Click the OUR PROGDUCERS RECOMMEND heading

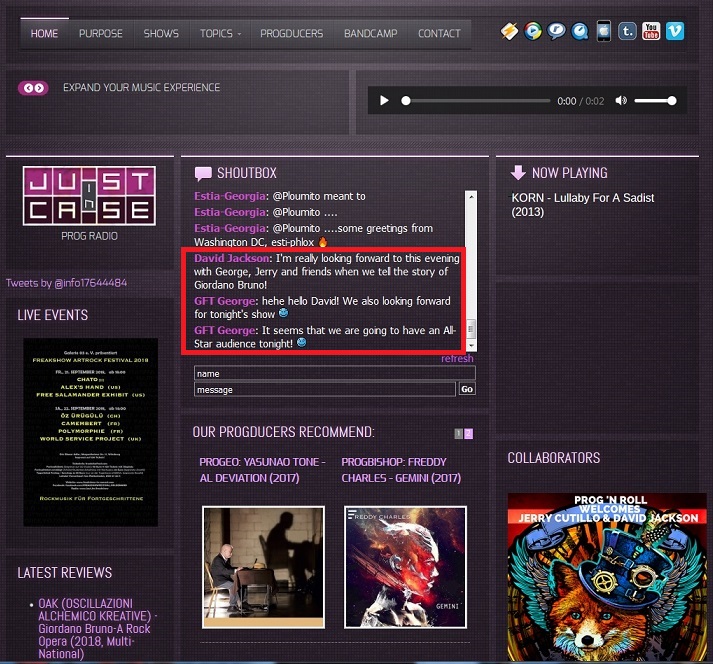(283, 432)
